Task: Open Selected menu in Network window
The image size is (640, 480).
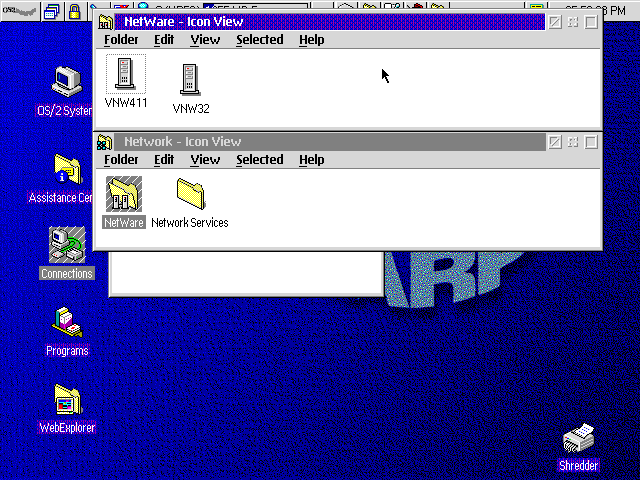Action: click(x=260, y=160)
